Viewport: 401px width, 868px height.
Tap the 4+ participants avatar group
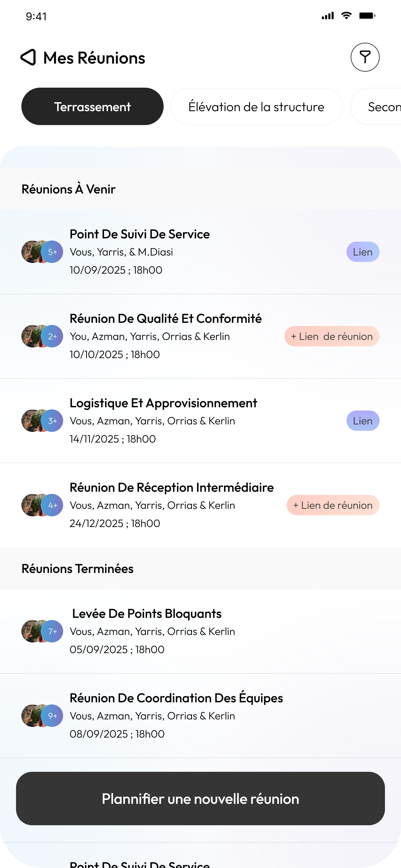click(x=42, y=505)
